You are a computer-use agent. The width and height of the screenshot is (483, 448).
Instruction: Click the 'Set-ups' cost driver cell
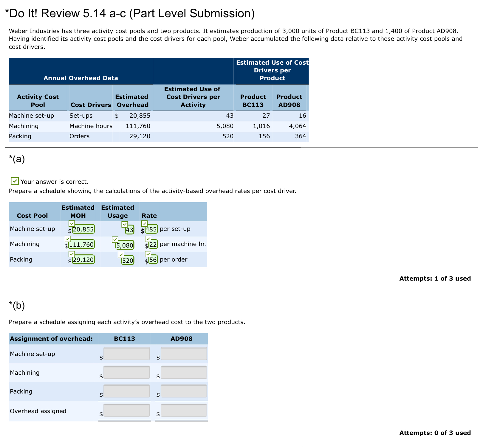81,116
